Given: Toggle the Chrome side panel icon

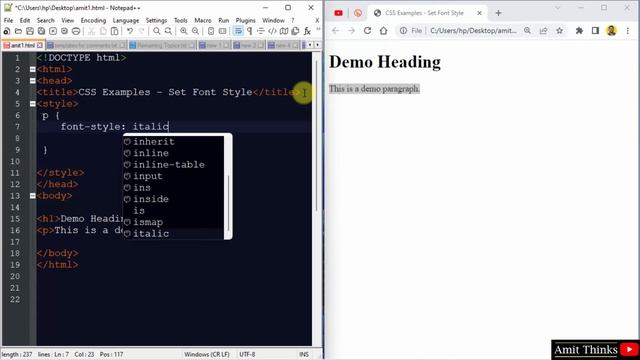Looking at the screenshot, I should click(595, 31).
